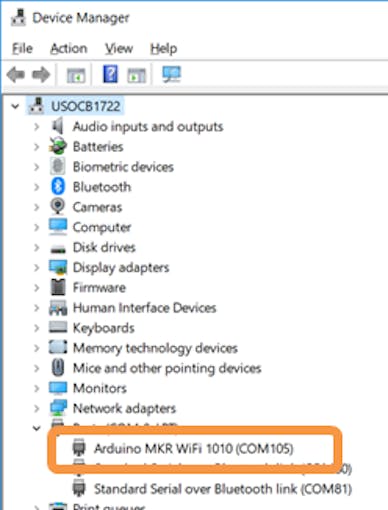This screenshot has width=388, height=510.
Task: Select Mice and other pointing devices
Action: click(167, 368)
